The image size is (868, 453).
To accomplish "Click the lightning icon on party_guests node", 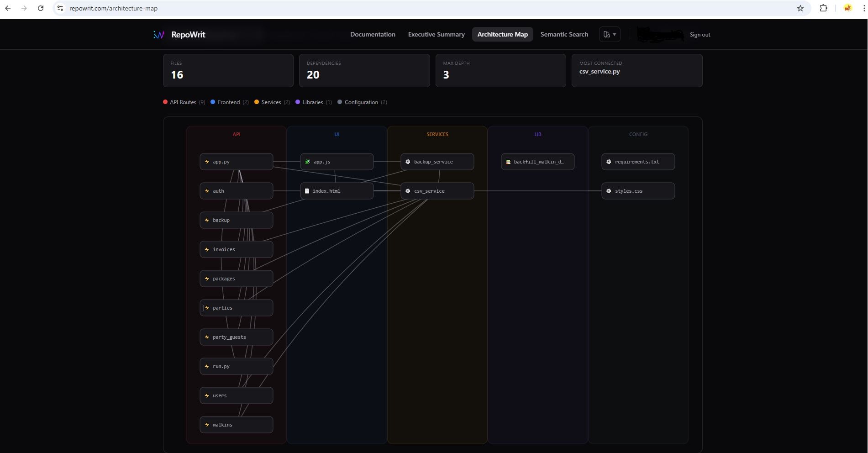I will pos(207,337).
